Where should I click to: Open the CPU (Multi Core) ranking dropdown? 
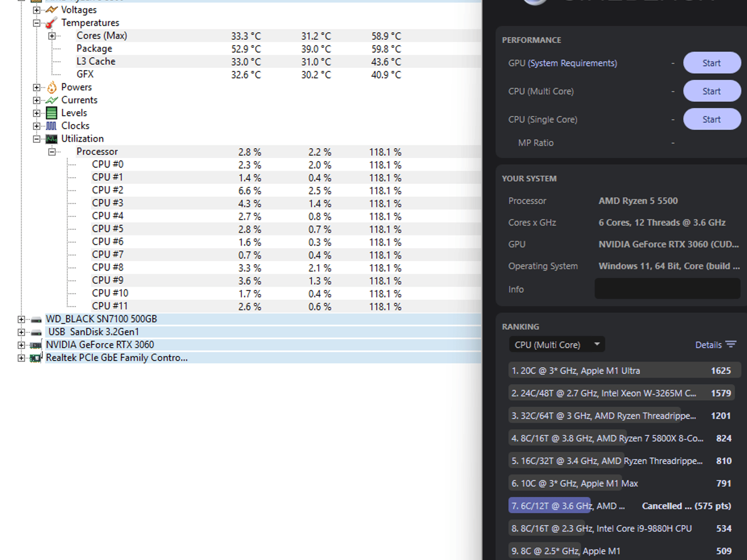pos(557,345)
